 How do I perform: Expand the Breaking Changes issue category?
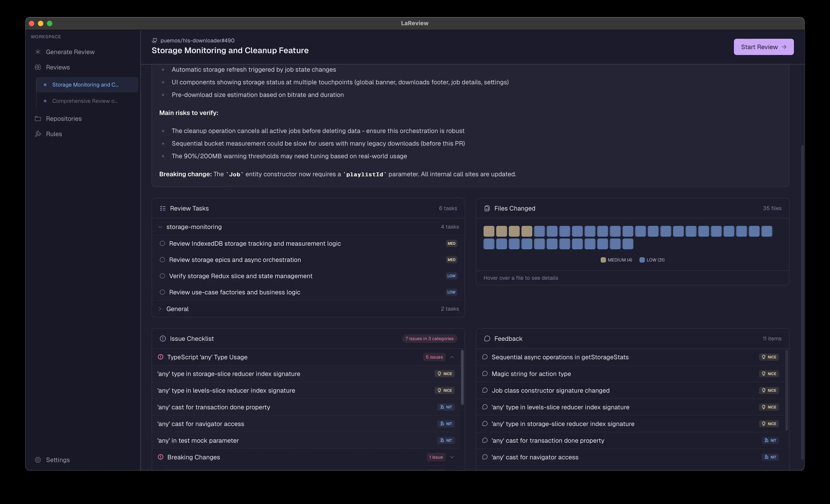click(452, 457)
